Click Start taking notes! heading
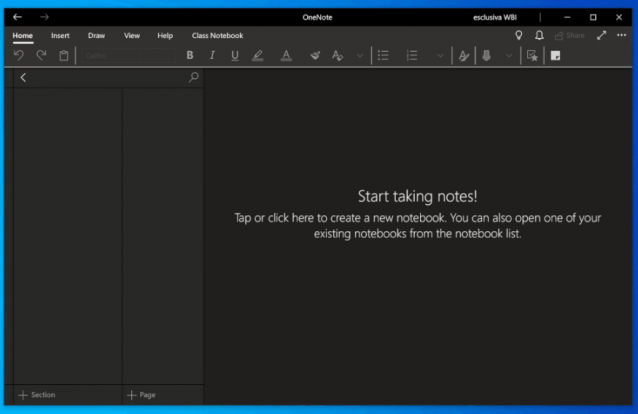Screen dimensions: 638x414 [x=417, y=196]
